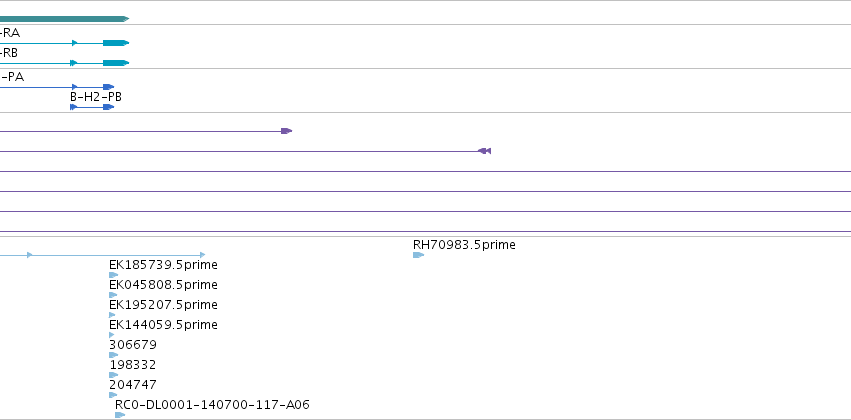Click the glyph under EK195207.5prime
The image size is (851, 420).
112,315
